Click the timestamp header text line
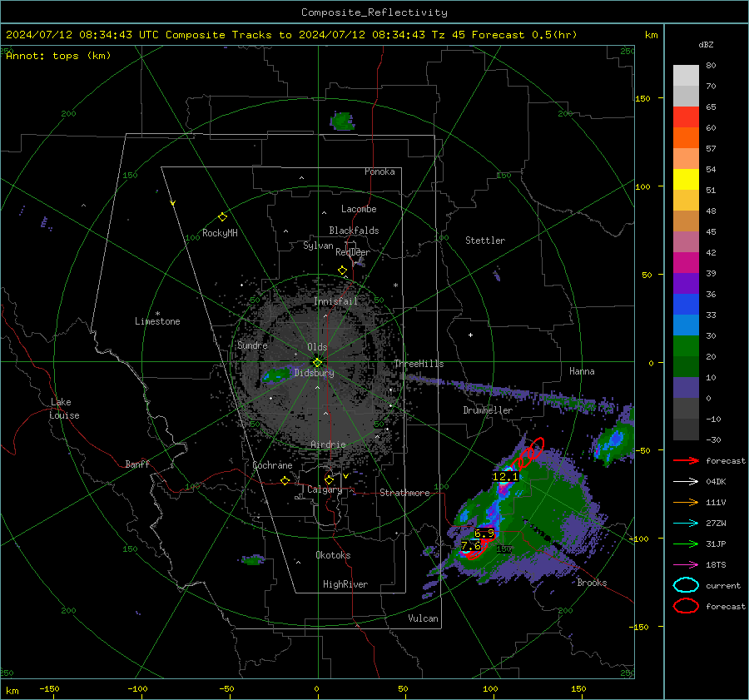Viewport: 749px width, 700px height. 291,35
